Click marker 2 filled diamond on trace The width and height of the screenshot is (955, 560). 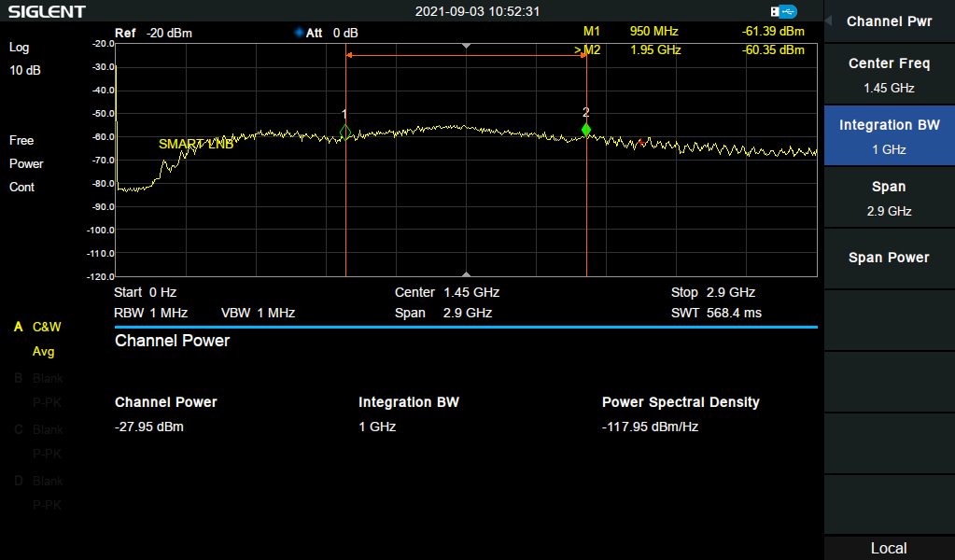[586, 130]
